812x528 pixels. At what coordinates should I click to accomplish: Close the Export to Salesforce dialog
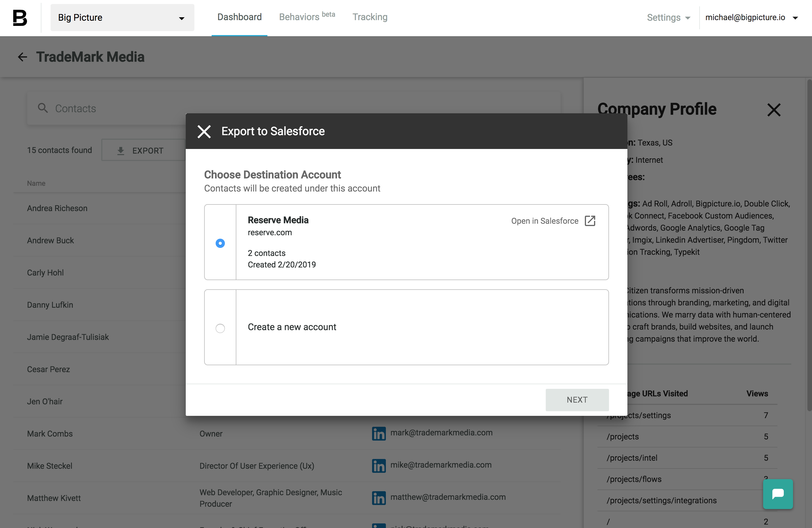tap(204, 131)
